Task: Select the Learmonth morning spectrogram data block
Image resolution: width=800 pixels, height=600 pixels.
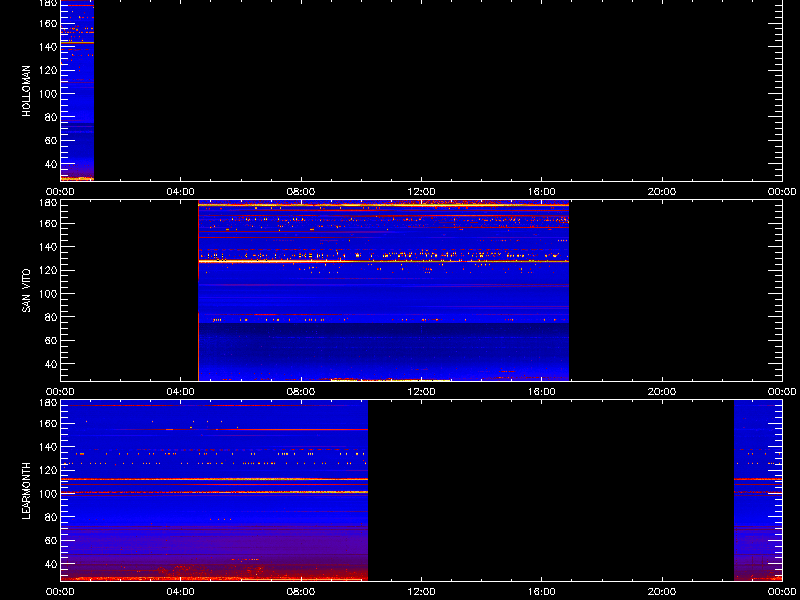Action: click(x=214, y=490)
